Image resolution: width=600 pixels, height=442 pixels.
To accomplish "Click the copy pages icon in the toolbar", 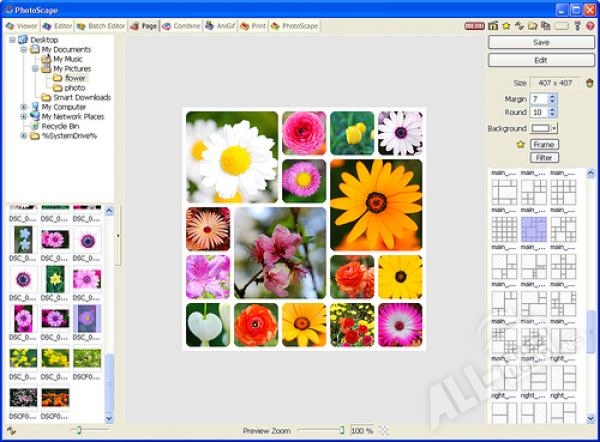I will [x=545, y=26].
